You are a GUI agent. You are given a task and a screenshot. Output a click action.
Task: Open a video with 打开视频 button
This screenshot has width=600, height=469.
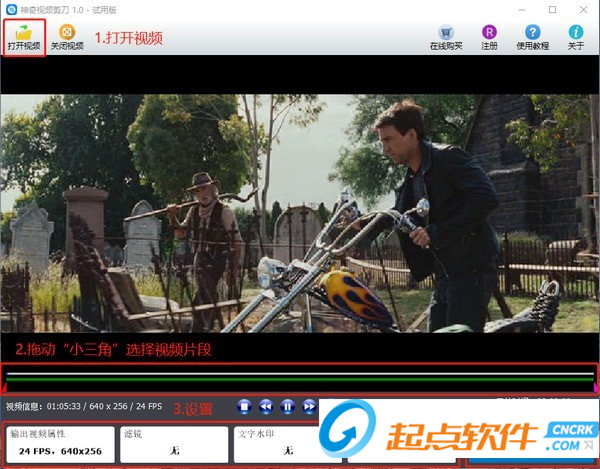click(24, 37)
